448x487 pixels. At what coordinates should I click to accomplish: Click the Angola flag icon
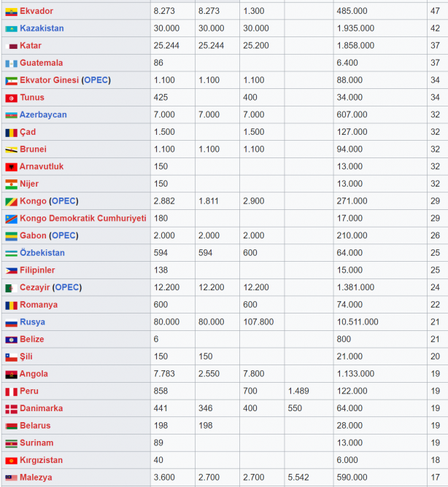pos(11,374)
